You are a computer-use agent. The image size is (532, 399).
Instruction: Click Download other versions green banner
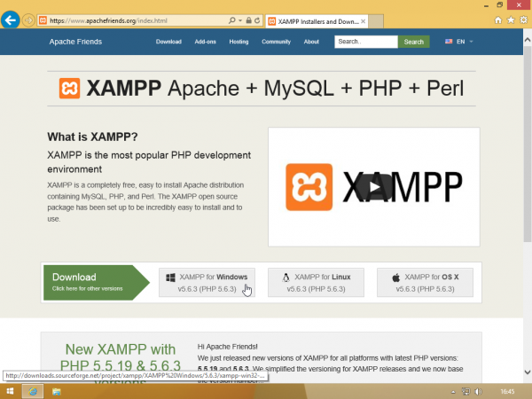97,282
